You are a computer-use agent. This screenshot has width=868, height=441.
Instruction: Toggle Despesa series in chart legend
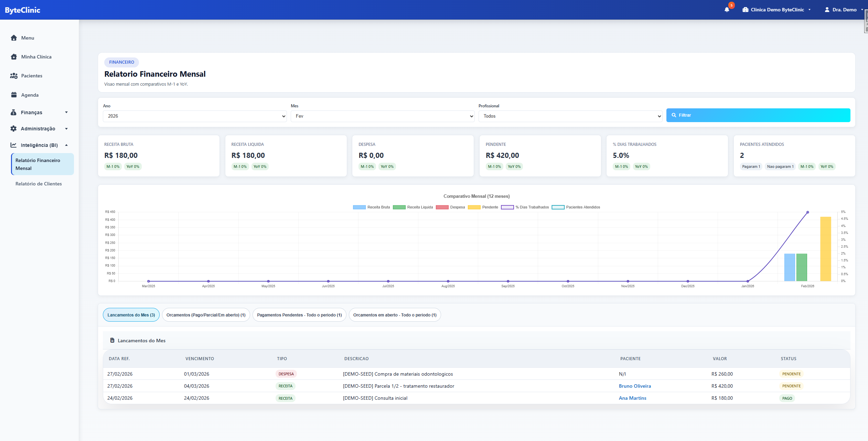point(450,207)
